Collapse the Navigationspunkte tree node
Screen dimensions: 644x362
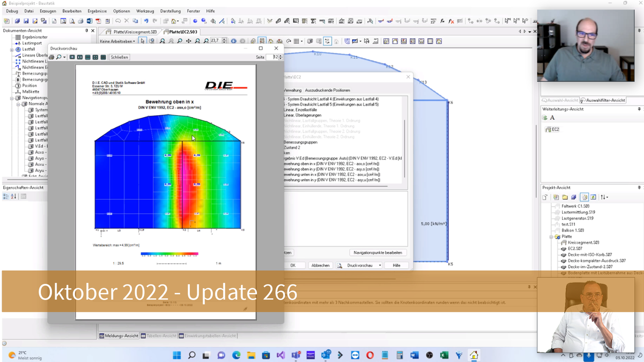click(12, 98)
